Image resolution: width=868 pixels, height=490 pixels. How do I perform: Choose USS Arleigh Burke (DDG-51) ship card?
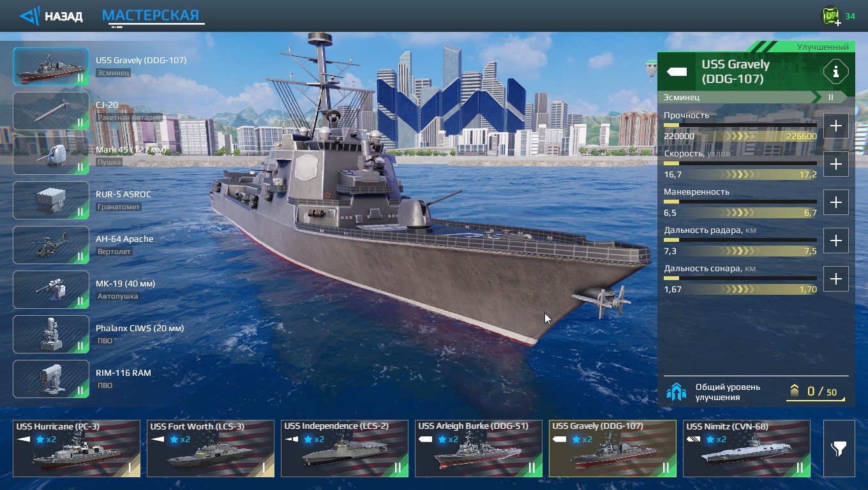pyautogui.click(x=479, y=449)
